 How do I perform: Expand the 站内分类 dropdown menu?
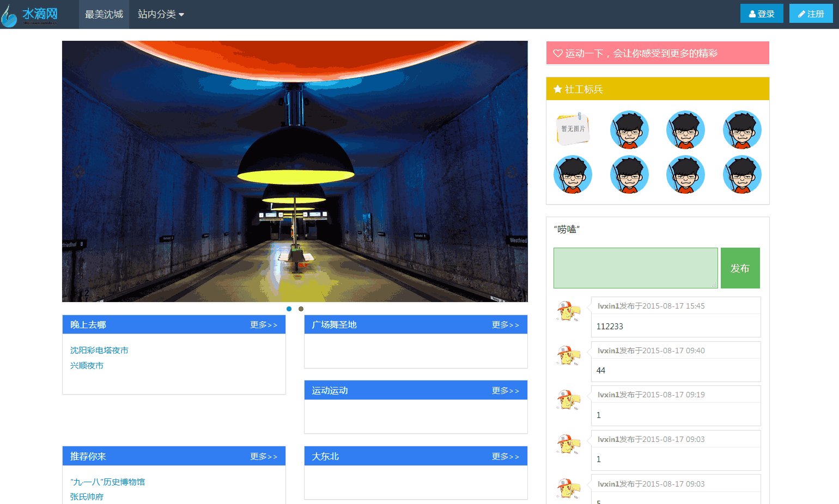coord(161,15)
